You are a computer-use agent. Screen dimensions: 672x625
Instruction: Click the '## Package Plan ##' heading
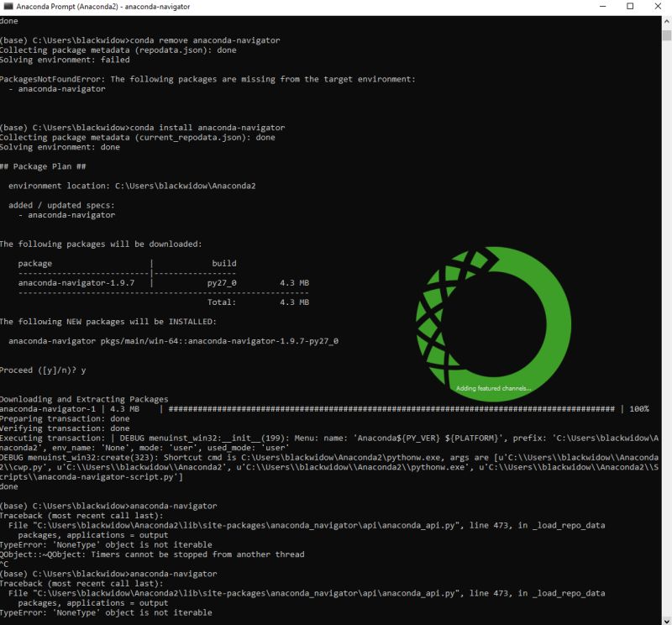pos(43,166)
